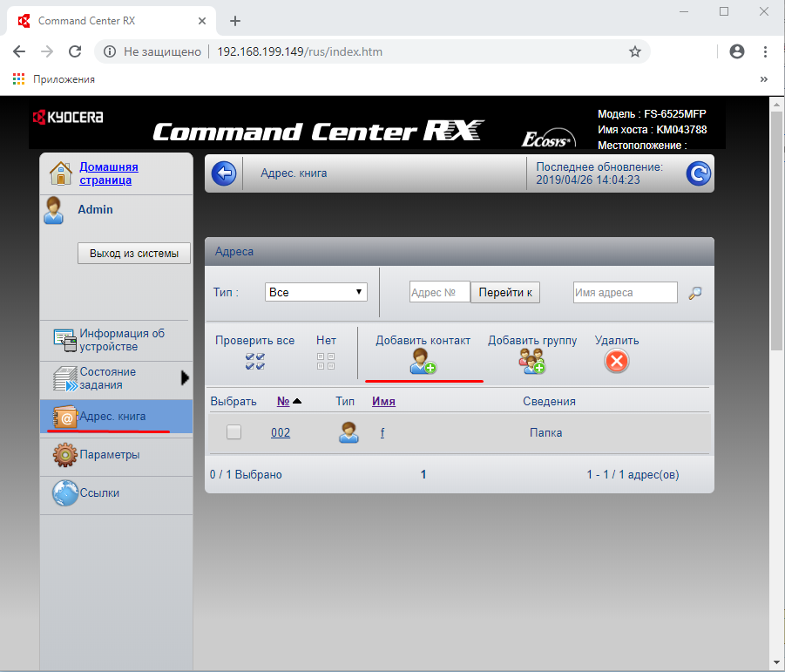Click the blue refresh icon near update time
The image size is (785, 672).
pos(698,173)
